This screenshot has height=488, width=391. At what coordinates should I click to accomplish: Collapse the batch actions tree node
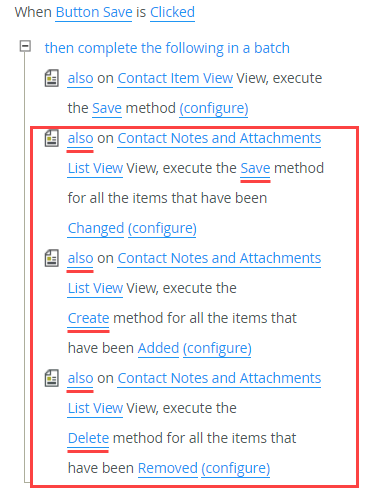pyautogui.click(x=25, y=46)
